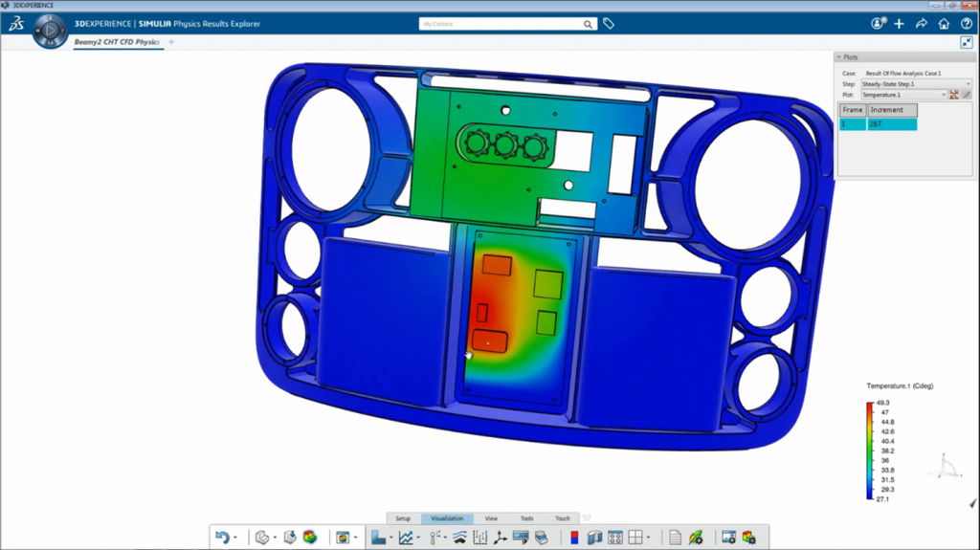
Task: Open the Plot dropdown showing Temperature.1
Action: pyautogui.click(x=902, y=95)
